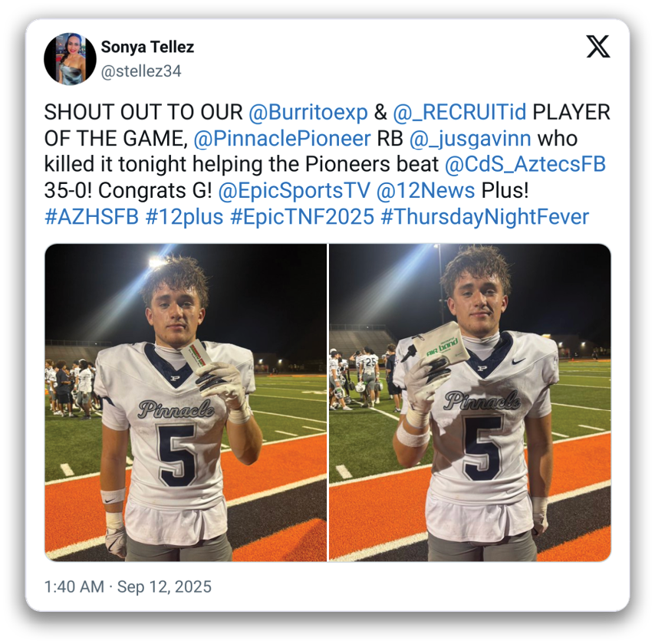Visit the @EpicSportsTV mention
Screen dimensions: 655x644
pyautogui.click(x=294, y=191)
